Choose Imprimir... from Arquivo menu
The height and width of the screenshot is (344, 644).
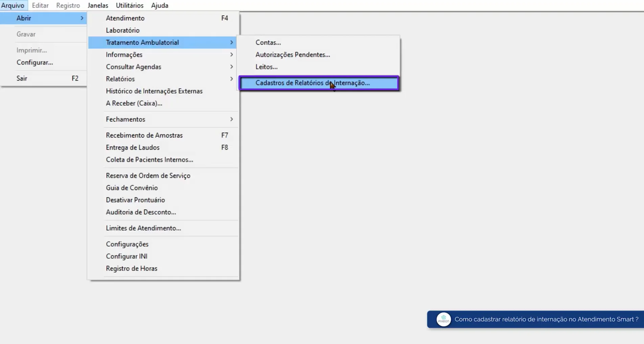click(x=43, y=50)
